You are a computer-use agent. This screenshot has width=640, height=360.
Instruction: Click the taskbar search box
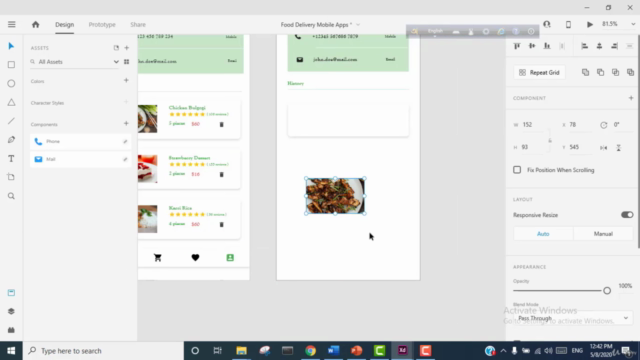104,351
